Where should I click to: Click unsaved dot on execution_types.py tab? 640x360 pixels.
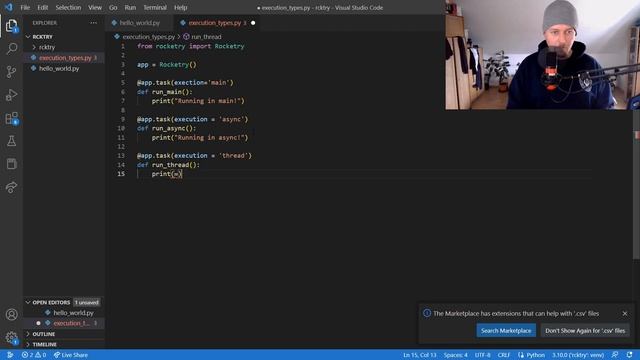(253, 23)
